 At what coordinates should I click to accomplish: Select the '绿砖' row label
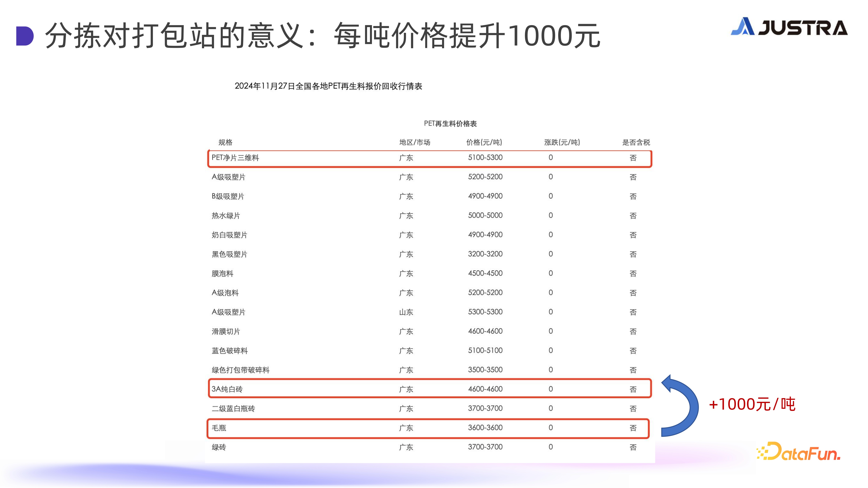tap(219, 447)
